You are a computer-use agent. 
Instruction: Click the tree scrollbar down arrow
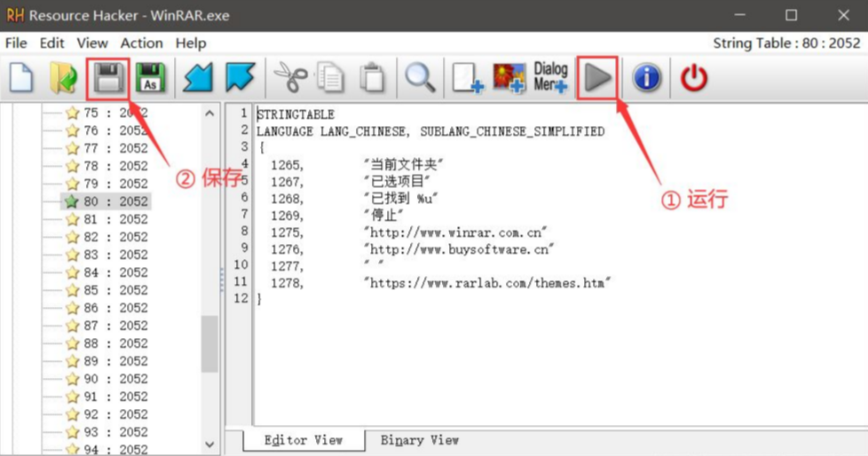point(209,444)
